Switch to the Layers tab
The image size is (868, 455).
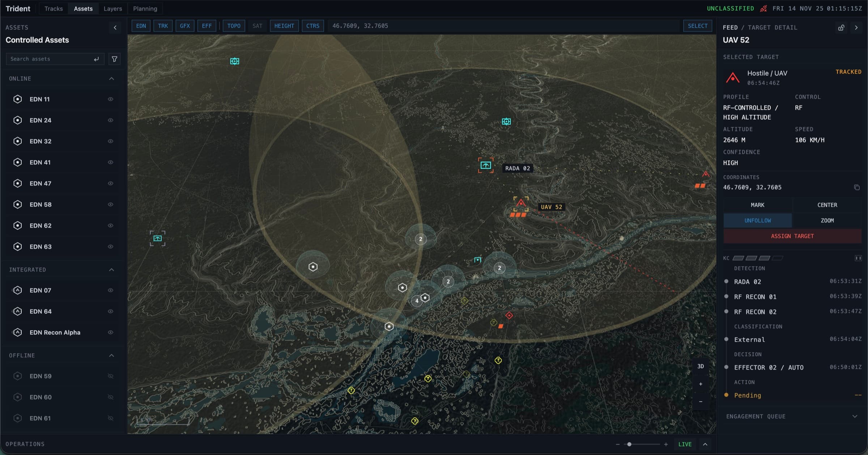click(113, 9)
